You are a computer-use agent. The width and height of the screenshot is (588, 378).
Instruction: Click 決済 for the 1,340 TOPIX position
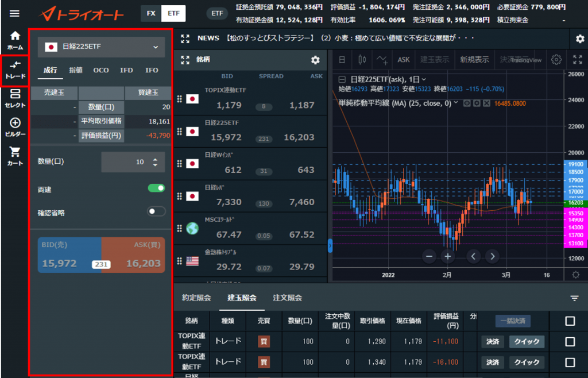492,362
